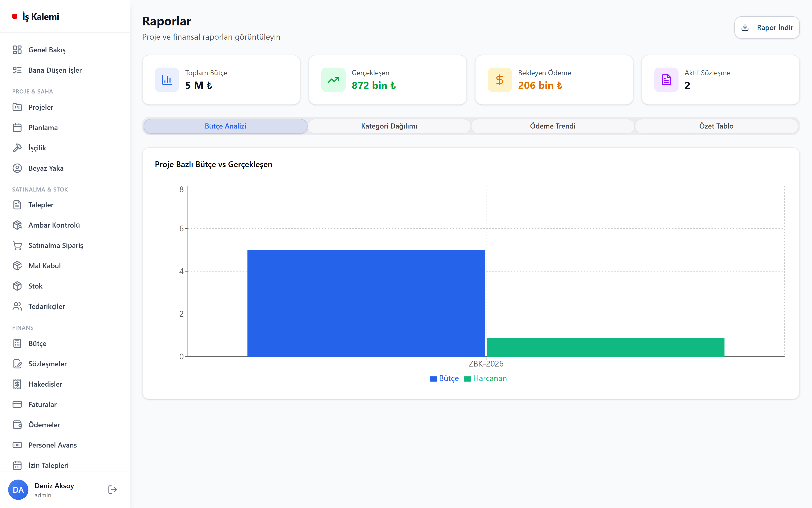The width and height of the screenshot is (812, 508).
Task: Click the 872 bin ₺ value
Action: coord(374,85)
